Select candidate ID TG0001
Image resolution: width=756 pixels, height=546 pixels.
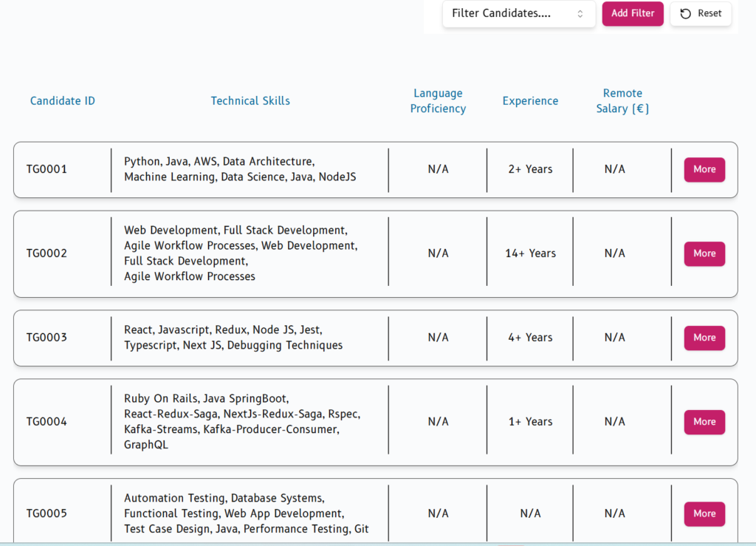pos(47,169)
